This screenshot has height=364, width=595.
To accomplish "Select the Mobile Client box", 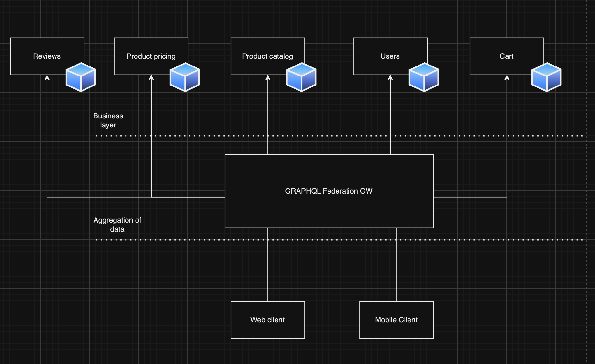I will (397, 320).
